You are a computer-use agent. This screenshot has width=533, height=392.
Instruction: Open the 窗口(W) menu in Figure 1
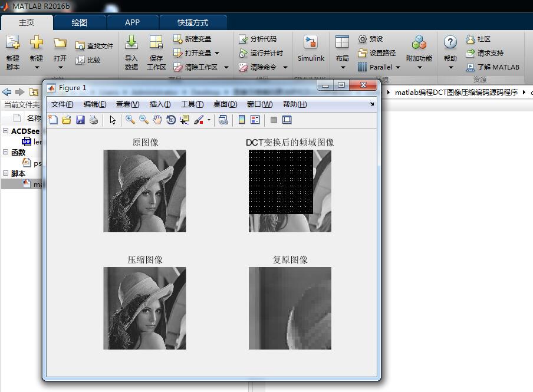click(x=259, y=104)
